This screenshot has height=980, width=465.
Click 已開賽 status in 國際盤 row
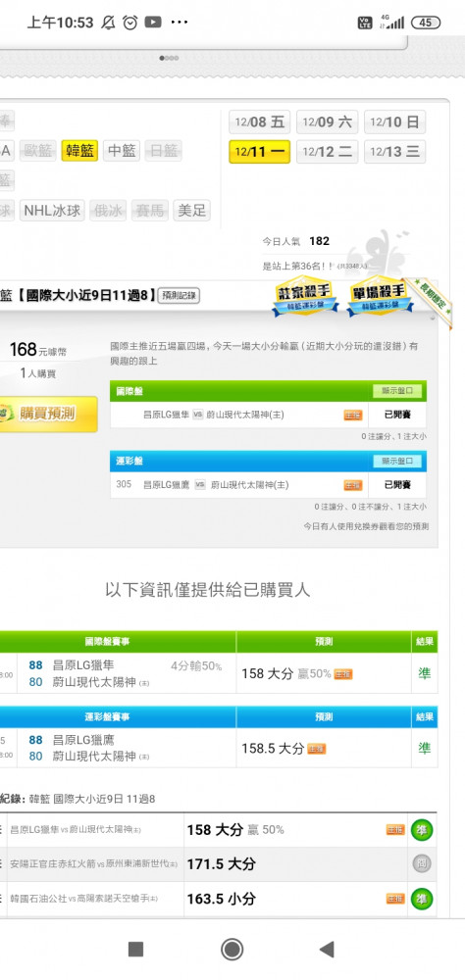click(397, 415)
